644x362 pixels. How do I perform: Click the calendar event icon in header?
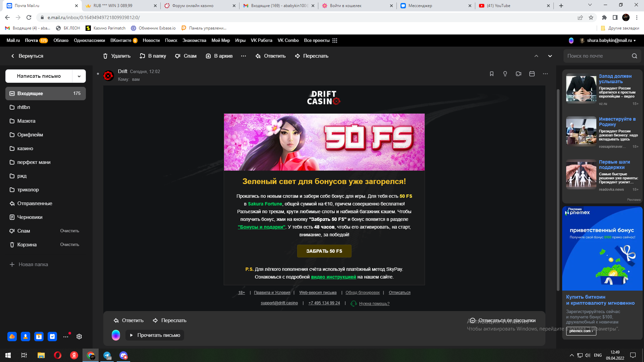click(532, 74)
